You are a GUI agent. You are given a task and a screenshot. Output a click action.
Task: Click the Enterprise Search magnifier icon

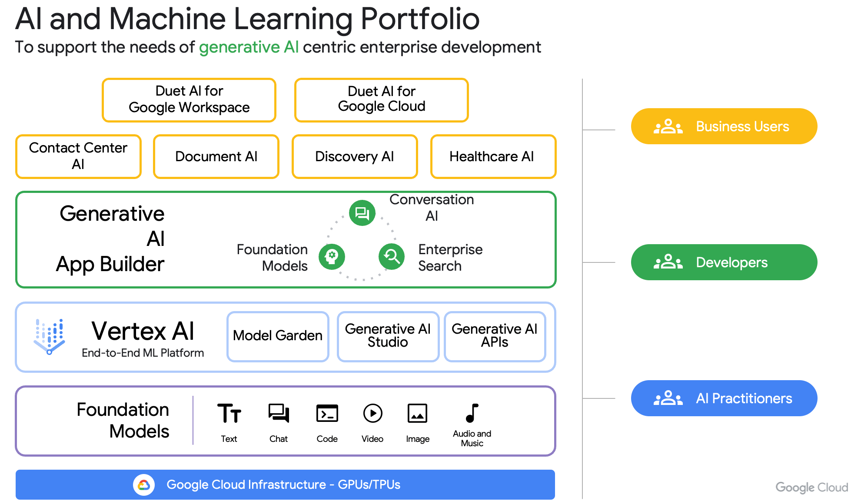click(x=391, y=256)
